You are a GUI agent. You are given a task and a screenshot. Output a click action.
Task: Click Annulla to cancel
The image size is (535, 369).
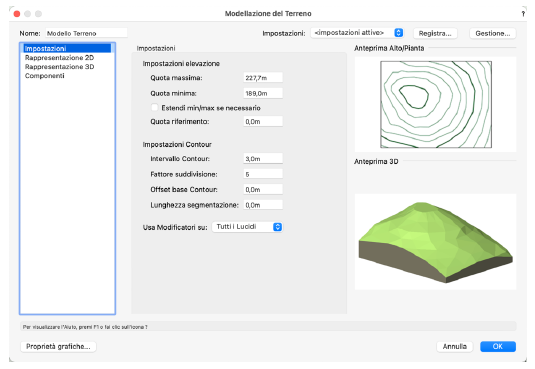(x=454, y=346)
